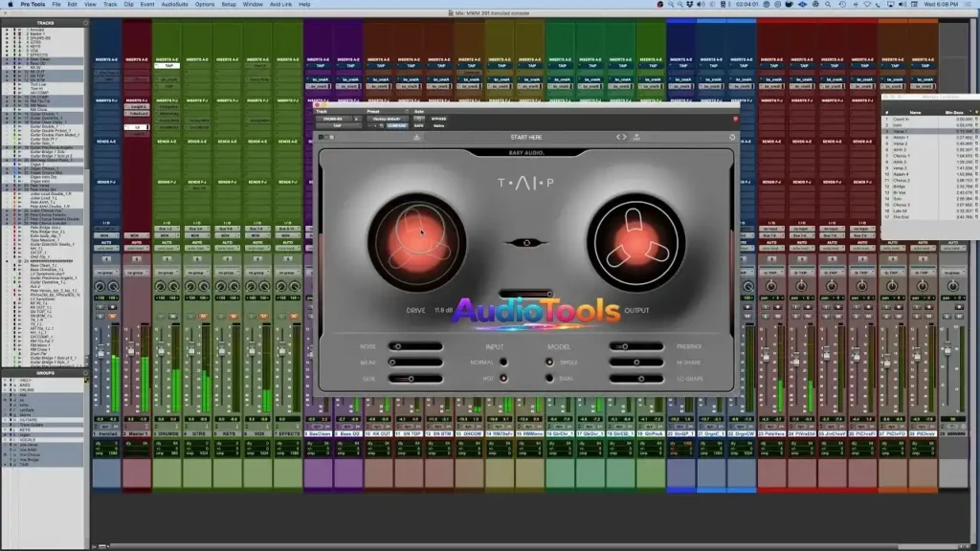Click the next-preset arrow beside START HERE

coord(623,137)
